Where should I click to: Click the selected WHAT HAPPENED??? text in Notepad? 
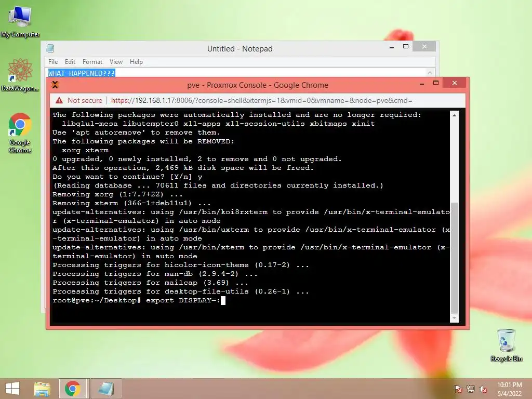coord(82,73)
